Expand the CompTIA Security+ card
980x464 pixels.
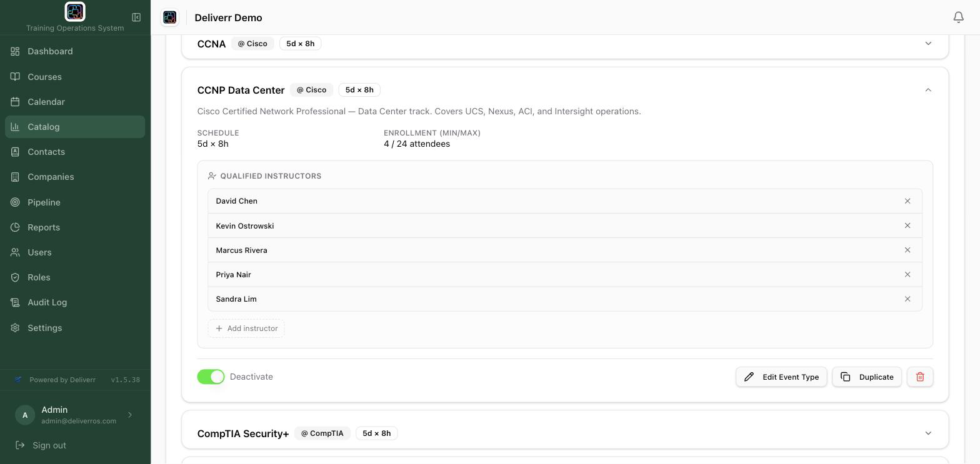(928, 433)
